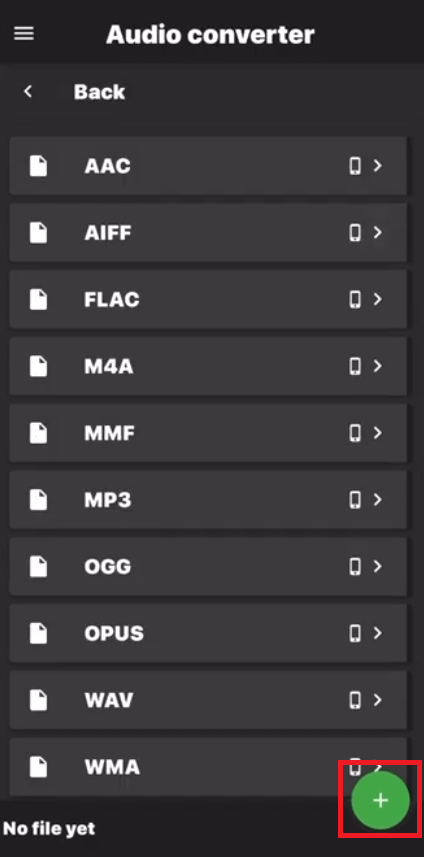Screen dimensions: 424x857
Task: Tap the M4A format label
Action: click(x=108, y=367)
